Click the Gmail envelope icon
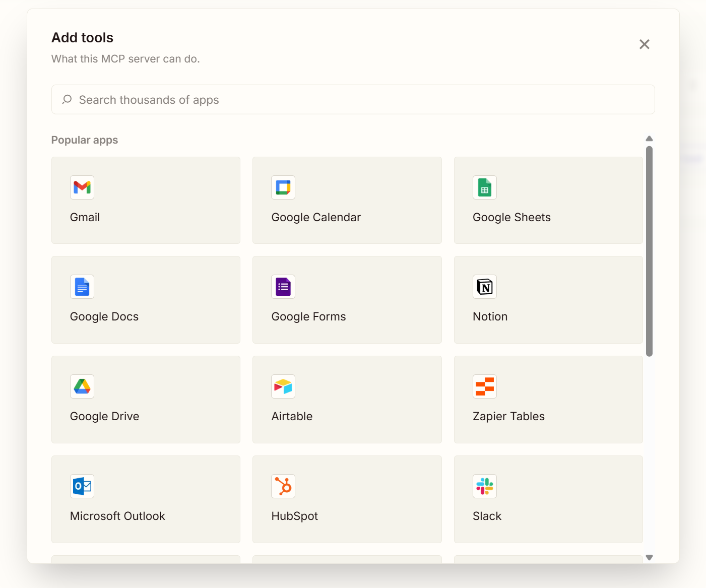Screen dimensions: 706x588 82,187
